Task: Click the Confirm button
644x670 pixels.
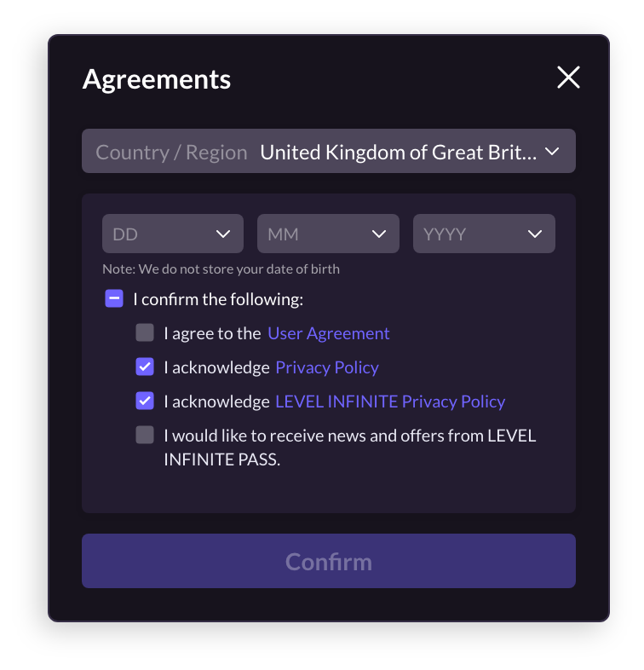Action: pyautogui.click(x=329, y=561)
